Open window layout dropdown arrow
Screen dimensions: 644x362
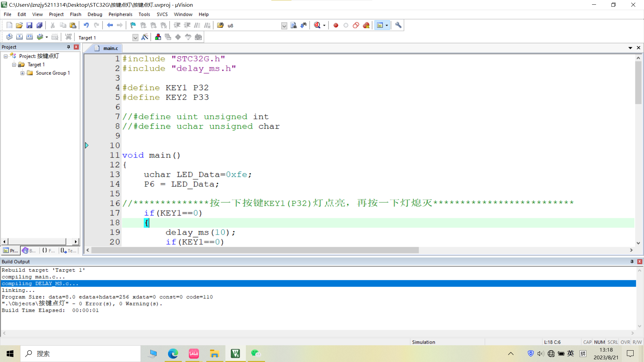(x=387, y=25)
